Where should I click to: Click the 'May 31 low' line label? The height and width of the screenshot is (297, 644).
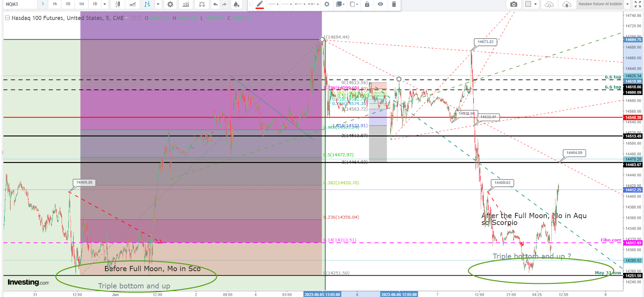(x=608, y=273)
